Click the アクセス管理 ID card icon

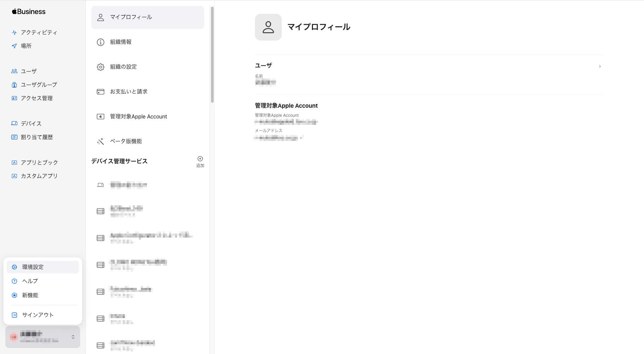(x=14, y=98)
